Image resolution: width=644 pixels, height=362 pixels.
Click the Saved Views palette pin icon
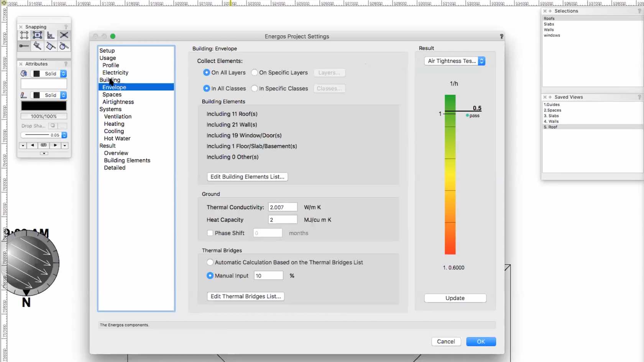(639, 97)
